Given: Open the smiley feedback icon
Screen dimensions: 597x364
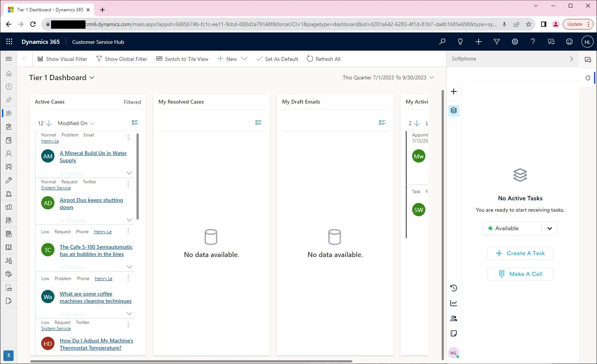Looking at the screenshot, I should [x=569, y=42].
